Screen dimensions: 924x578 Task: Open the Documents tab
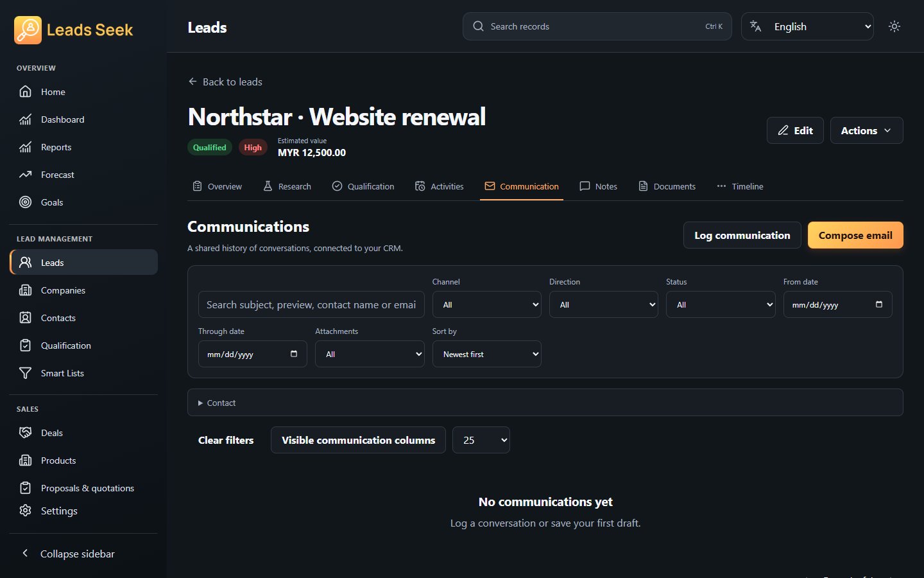point(667,186)
